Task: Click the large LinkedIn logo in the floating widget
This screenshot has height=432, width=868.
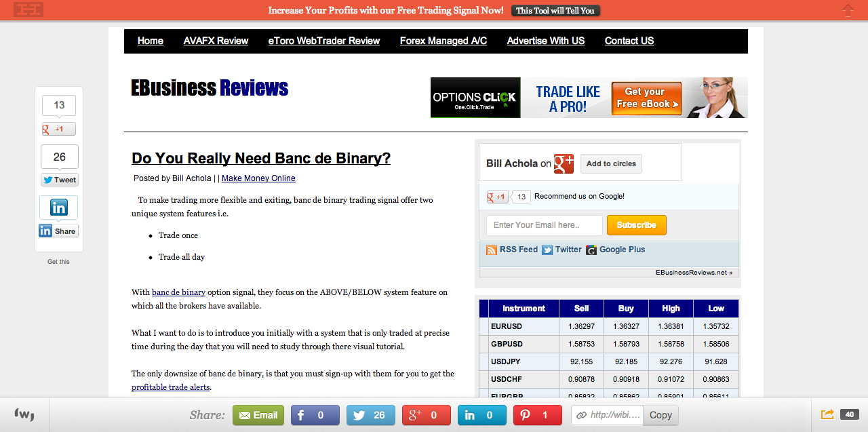Action: pos(59,208)
